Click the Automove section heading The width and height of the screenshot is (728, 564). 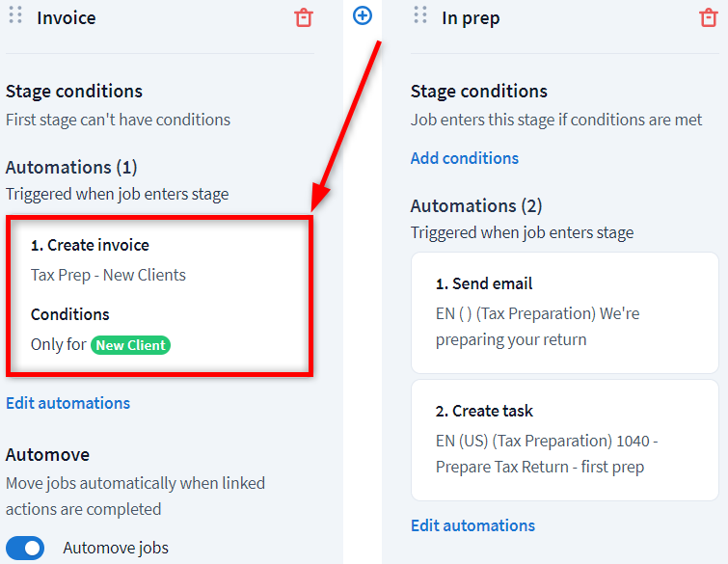point(47,454)
